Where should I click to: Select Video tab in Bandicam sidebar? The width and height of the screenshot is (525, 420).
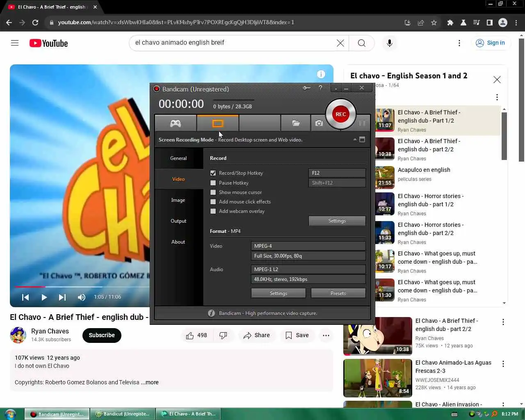(x=178, y=179)
